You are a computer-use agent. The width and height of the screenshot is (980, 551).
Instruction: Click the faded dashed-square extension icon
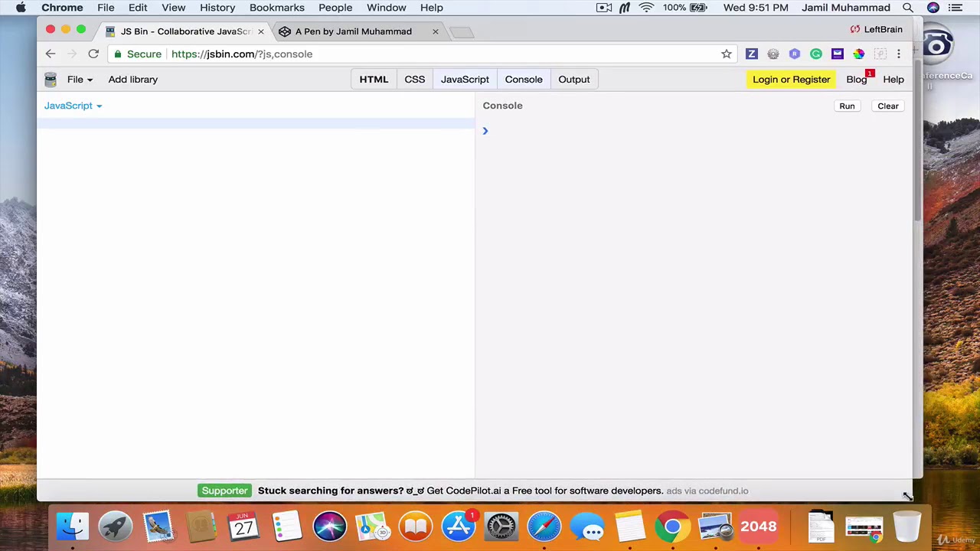880,54
